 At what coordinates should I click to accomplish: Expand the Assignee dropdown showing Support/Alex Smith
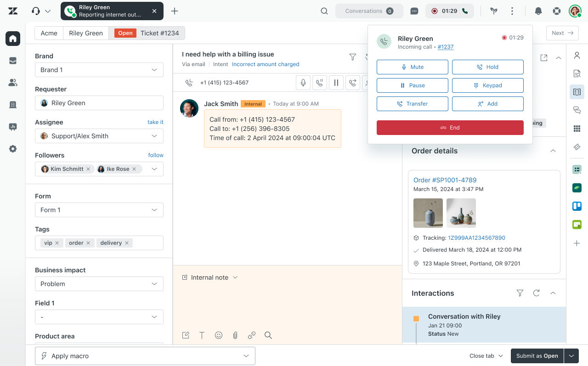[x=99, y=136]
